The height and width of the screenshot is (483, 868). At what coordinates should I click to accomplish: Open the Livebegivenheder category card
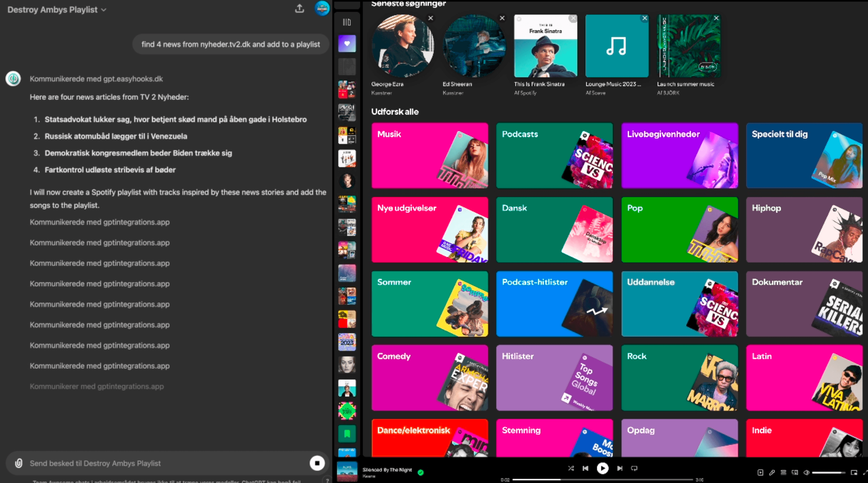tap(680, 156)
